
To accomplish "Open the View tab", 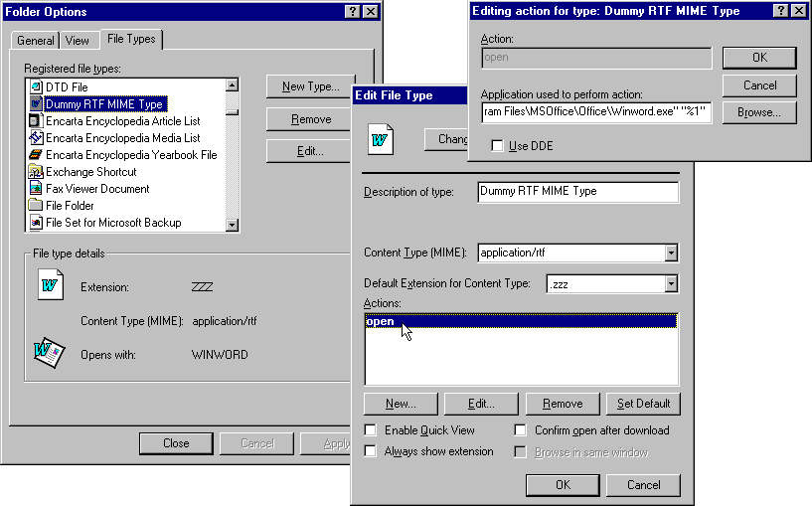I will pos(78,41).
